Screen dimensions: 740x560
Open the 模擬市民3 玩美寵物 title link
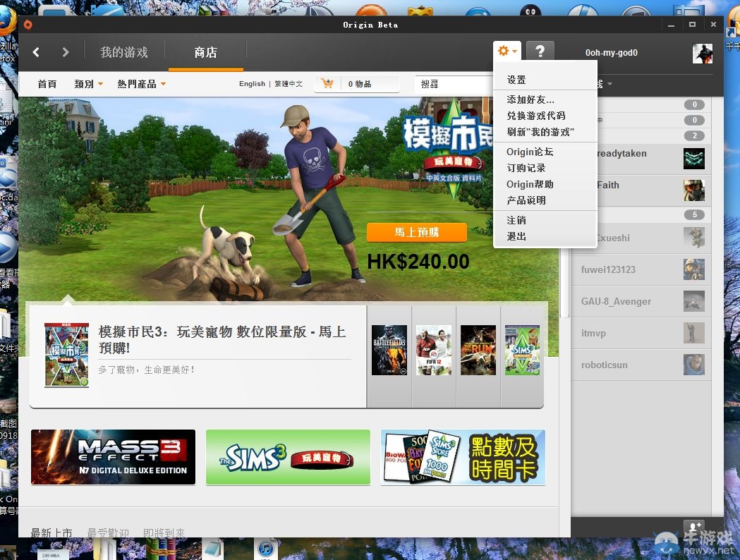(x=222, y=340)
